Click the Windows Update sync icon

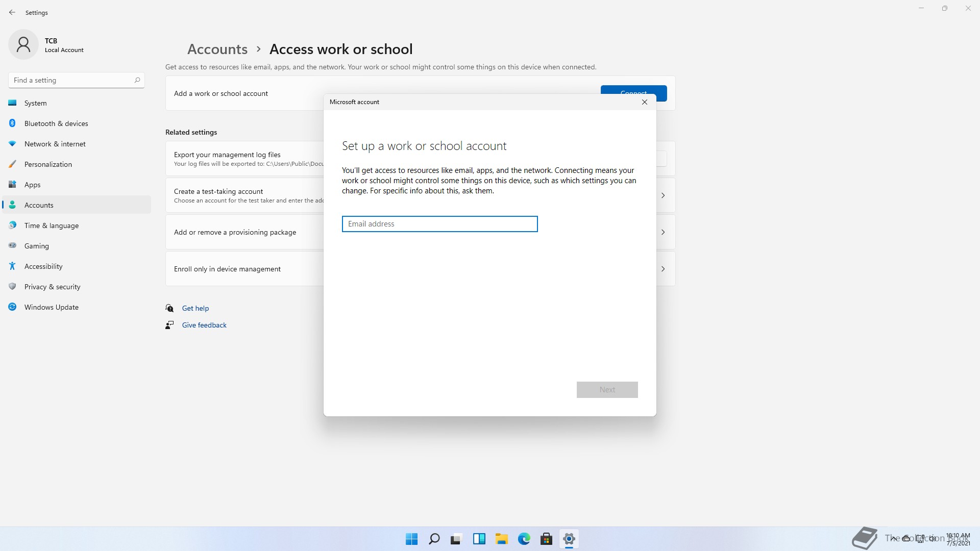point(13,307)
